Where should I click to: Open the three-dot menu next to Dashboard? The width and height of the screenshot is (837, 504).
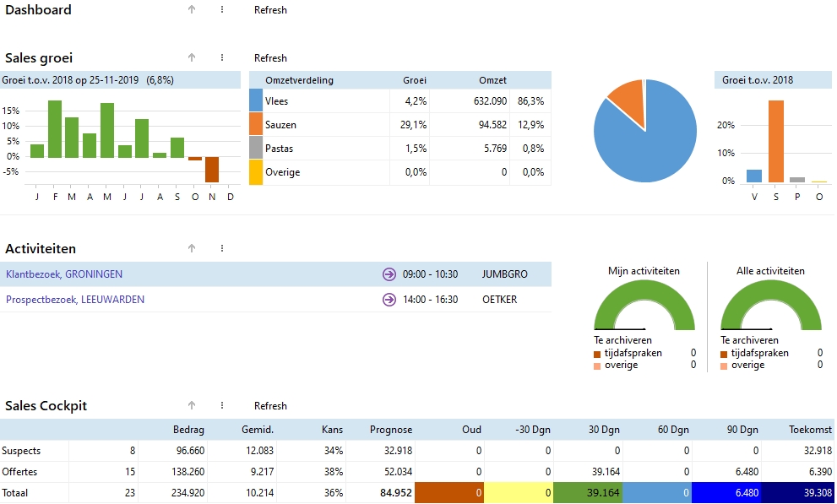click(222, 10)
